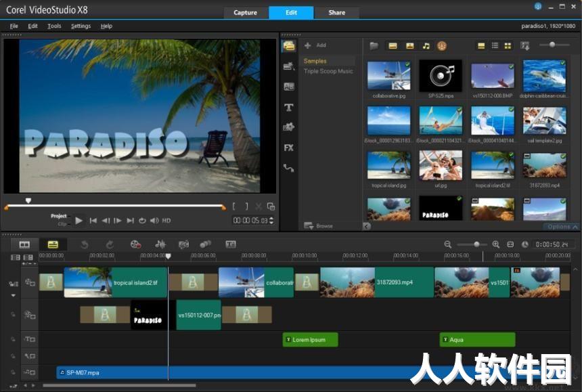
Task: Collapse library folder pane with arrow
Action: click(x=367, y=226)
